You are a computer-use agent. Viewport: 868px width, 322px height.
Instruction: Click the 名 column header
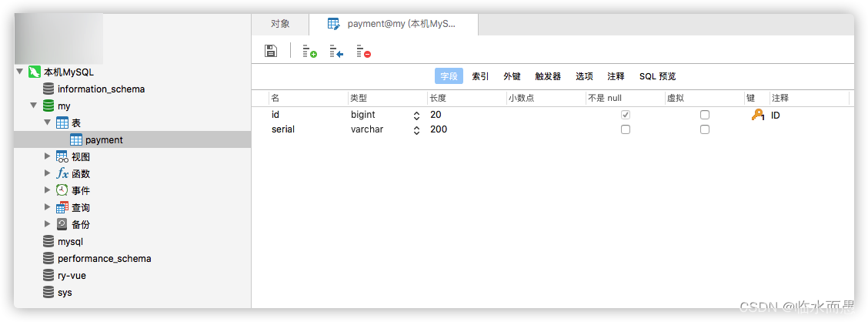click(x=309, y=98)
